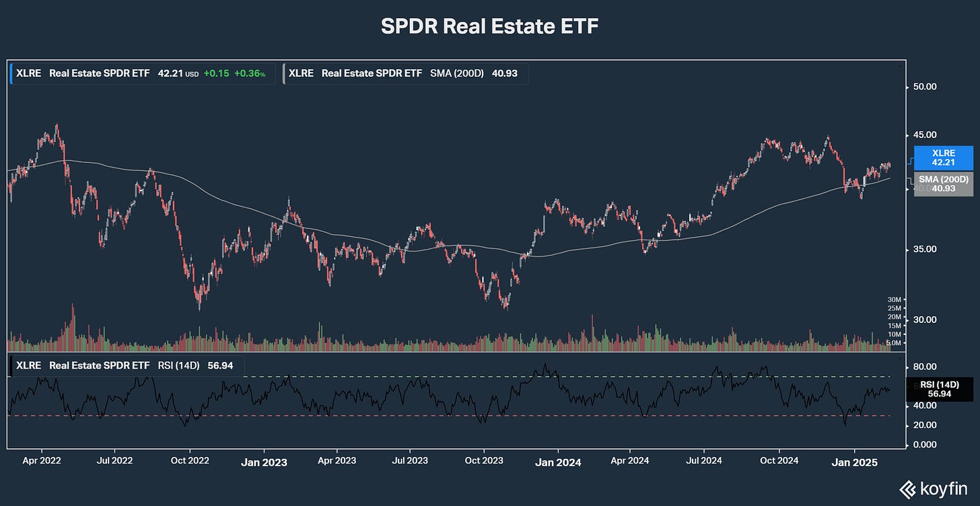
Task: Select the gray SMA (200D) 40.93 axis tag
Action: (942, 184)
